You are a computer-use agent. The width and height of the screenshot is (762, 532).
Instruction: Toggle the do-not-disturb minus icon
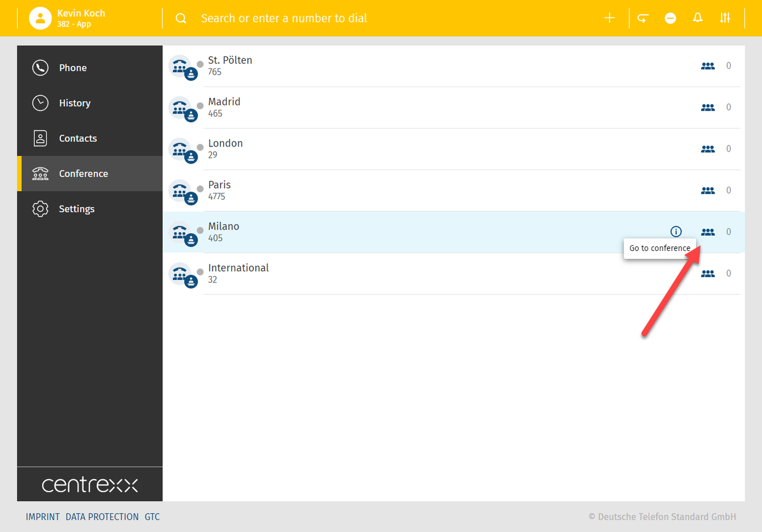pyautogui.click(x=670, y=18)
